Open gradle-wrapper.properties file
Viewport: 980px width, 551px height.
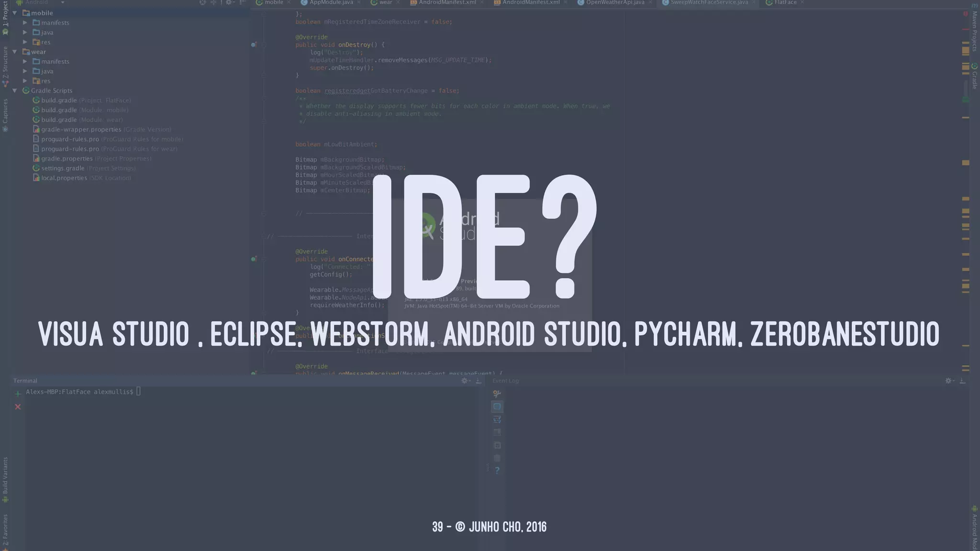(102, 129)
